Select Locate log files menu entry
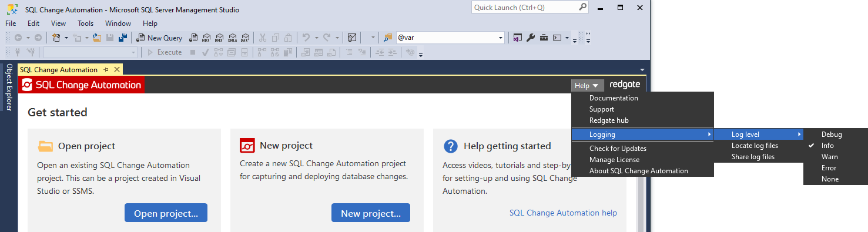Viewport: 868px width, 232px height. pyautogui.click(x=759, y=146)
